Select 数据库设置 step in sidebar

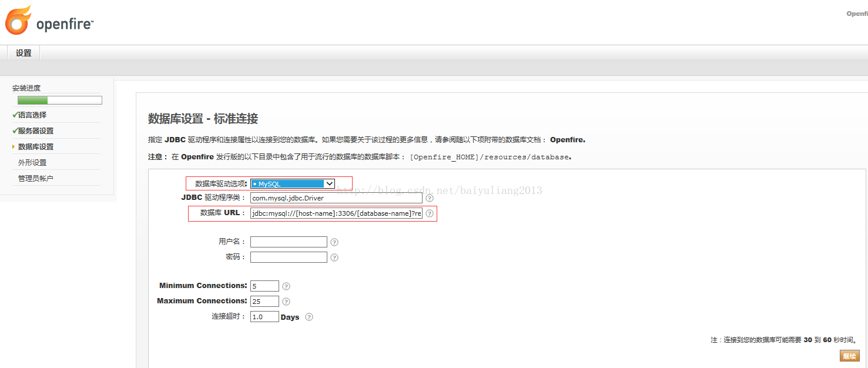36,147
